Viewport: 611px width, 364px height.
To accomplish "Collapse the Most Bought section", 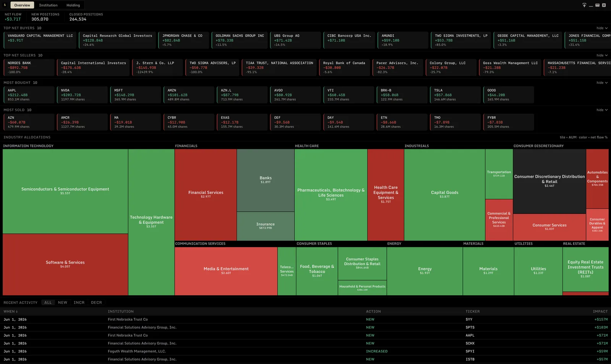I will [x=602, y=83].
